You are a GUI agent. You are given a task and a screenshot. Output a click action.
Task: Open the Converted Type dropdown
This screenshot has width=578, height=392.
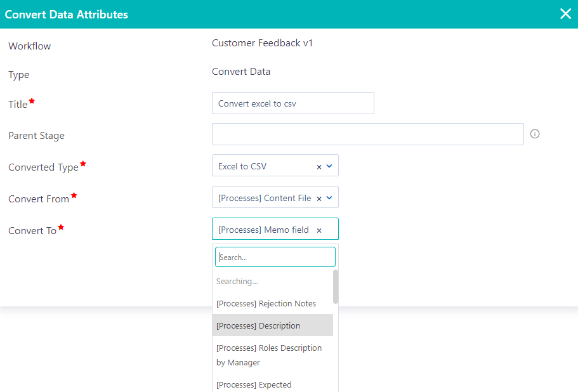[x=329, y=165]
